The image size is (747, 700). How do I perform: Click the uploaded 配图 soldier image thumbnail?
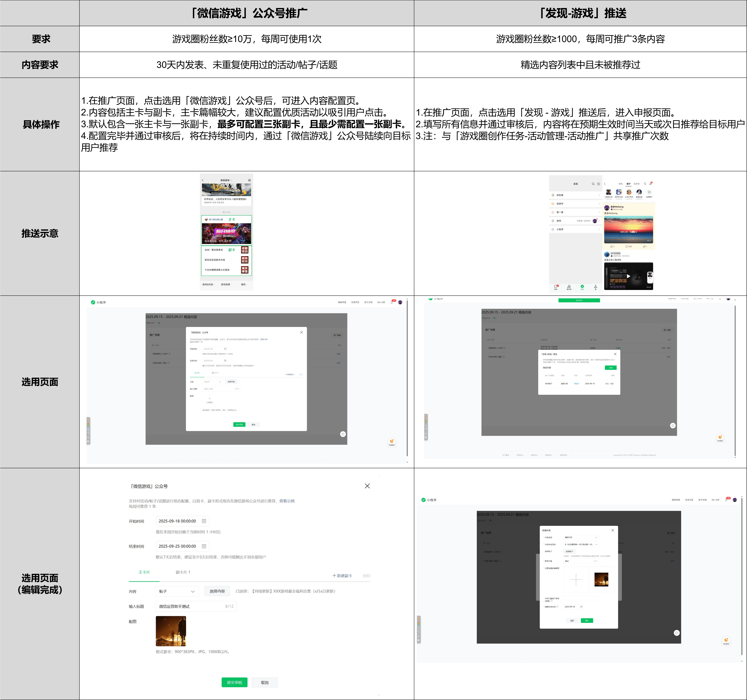[171, 631]
